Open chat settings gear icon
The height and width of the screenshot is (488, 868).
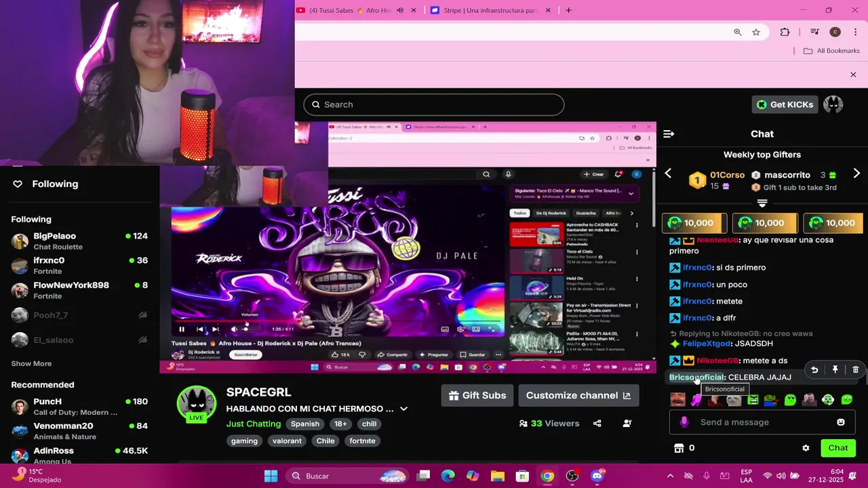(806, 448)
